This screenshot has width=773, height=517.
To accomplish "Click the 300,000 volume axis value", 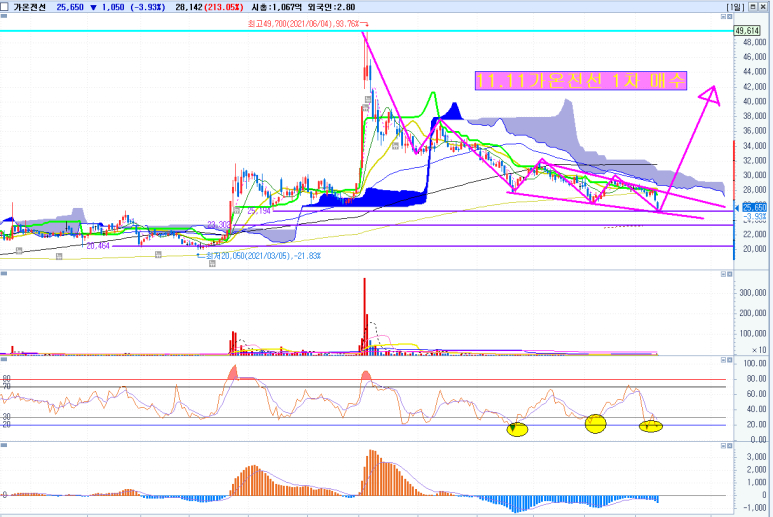I will click(x=753, y=293).
